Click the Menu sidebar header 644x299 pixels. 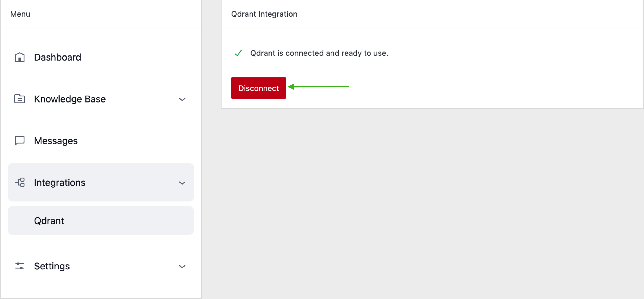click(x=20, y=14)
